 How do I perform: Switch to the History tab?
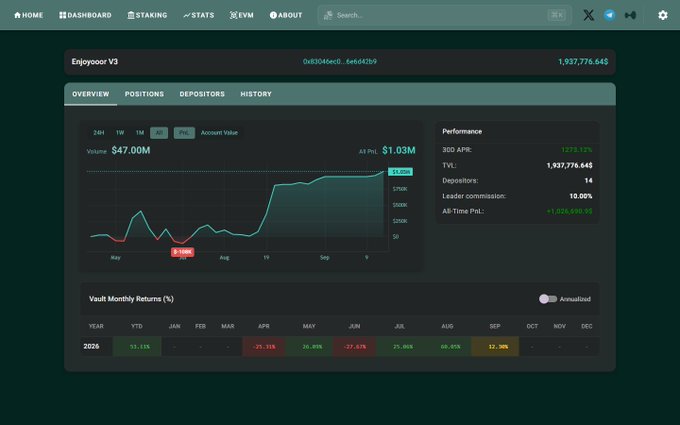point(256,94)
